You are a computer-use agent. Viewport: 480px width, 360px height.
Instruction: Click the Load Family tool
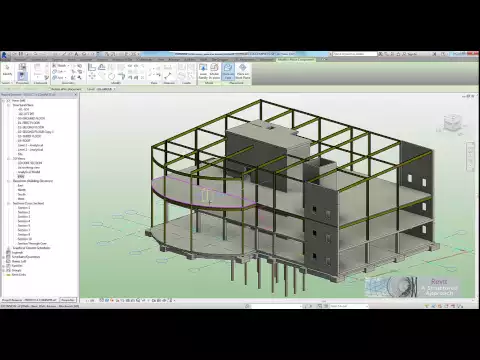point(203,71)
